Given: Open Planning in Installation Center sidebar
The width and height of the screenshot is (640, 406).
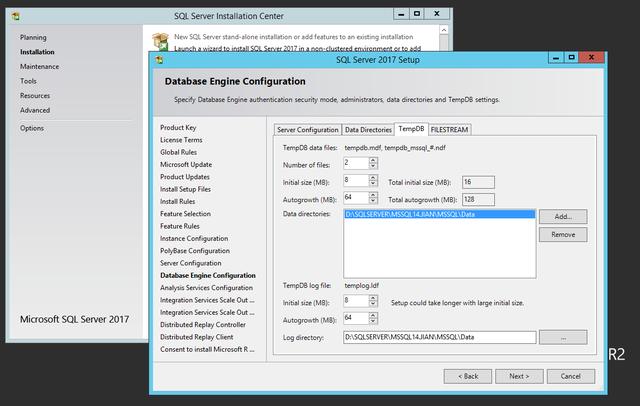Looking at the screenshot, I should click(33, 38).
